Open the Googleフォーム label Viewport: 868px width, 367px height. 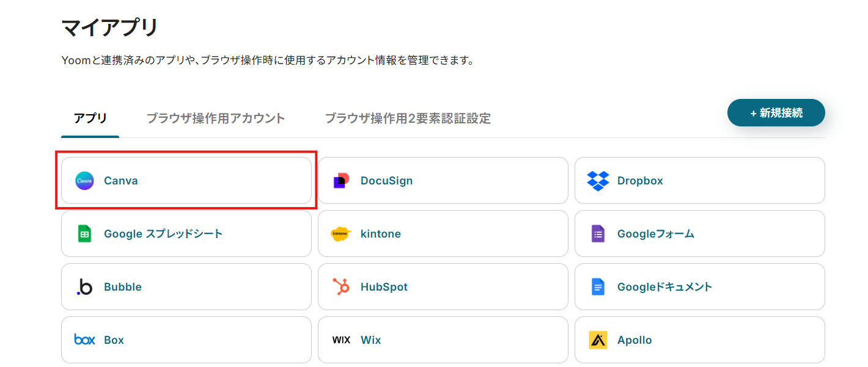tap(656, 234)
